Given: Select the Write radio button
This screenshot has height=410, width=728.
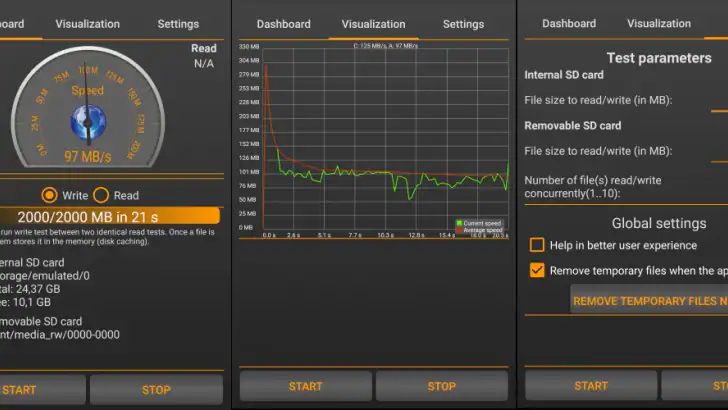Looking at the screenshot, I should tap(49, 195).
